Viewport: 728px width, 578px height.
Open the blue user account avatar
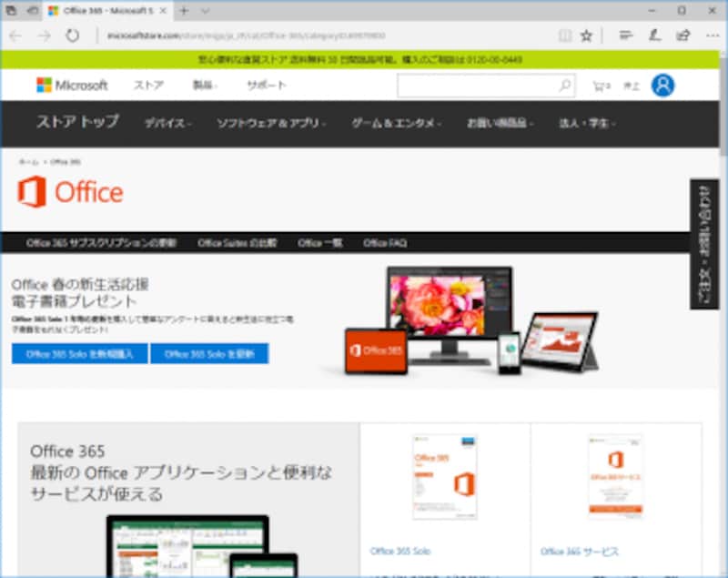point(662,86)
